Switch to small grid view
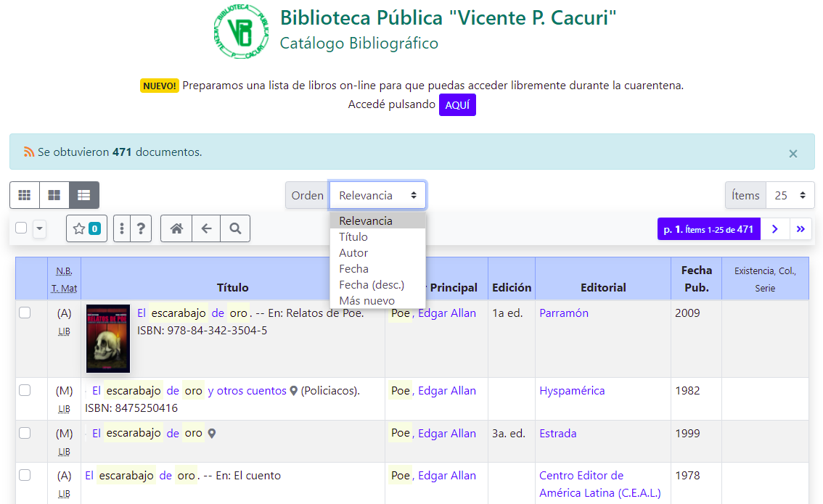The image size is (823, 504). point(25,195)
